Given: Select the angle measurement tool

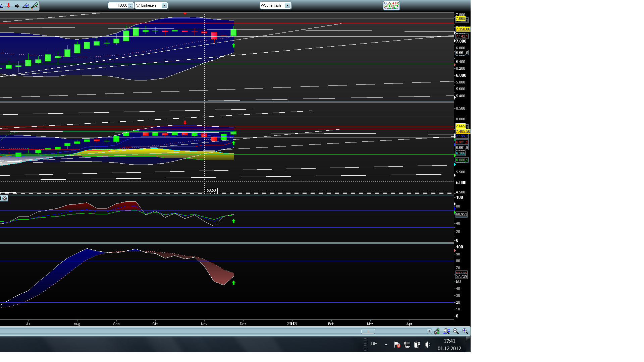Looking at the screenshot, I should [x=26, y=5].
